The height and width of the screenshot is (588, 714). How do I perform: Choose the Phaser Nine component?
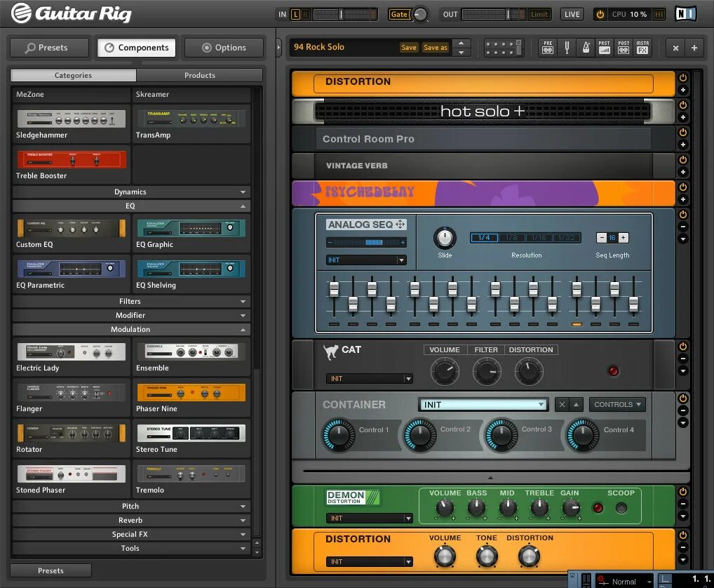pos(191,393)
